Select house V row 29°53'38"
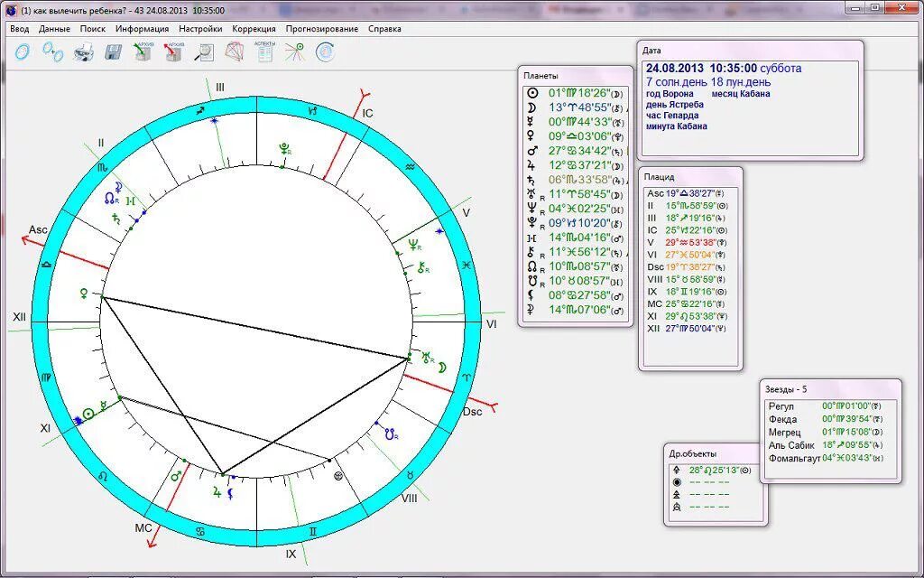This screenshot has height=578, width=924. tap(689, 242)
